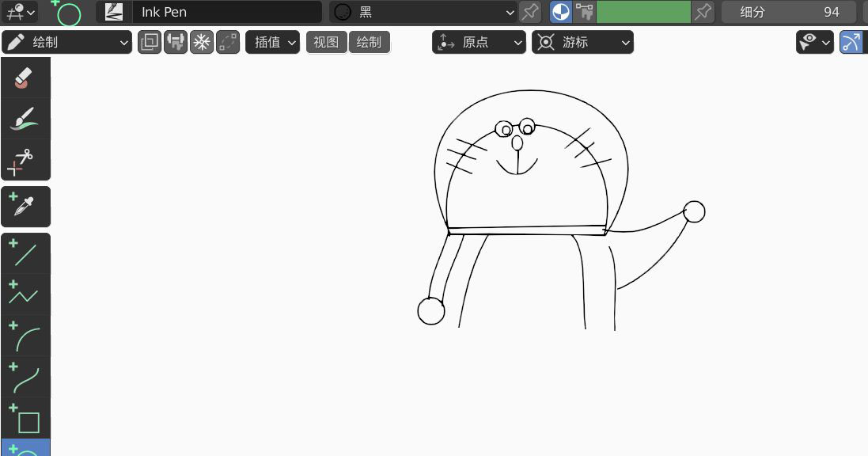This screenshot has height=456, width=868.
Task: Open the 绘制 mode dropdown
Action: point(67,42)
